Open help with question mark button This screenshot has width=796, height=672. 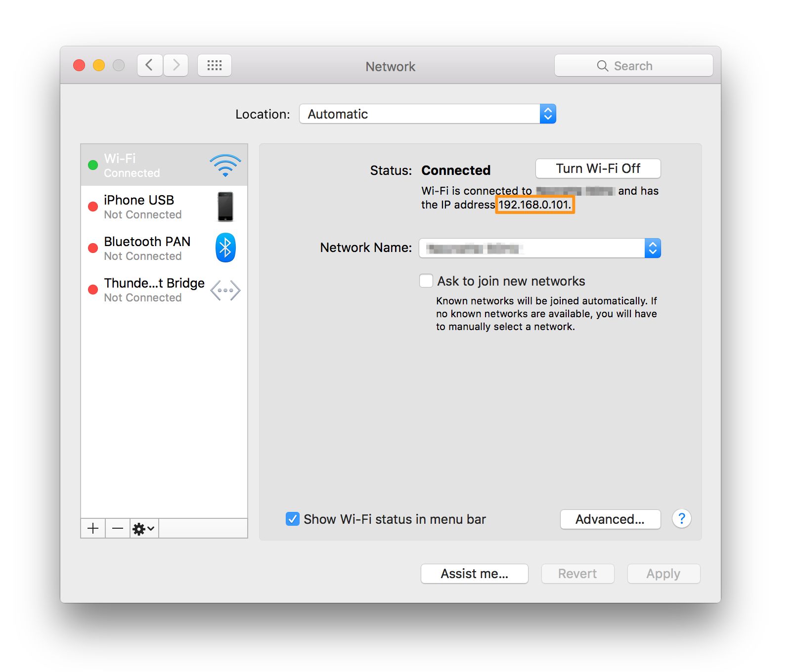(x=682, y=519)
